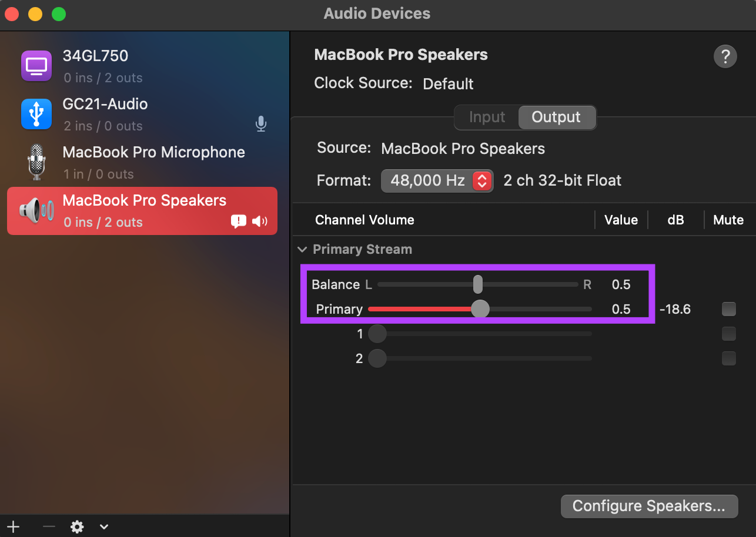Image resolution: width=756 pixels, height=537 pixels.
Task: Click the default input microphone badge on GC21-Audio
Action: coord(261,124)
